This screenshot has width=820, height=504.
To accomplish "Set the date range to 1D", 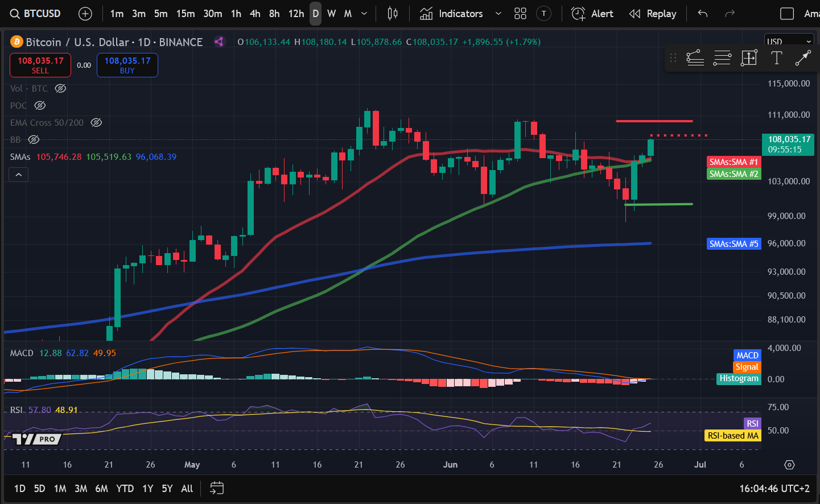I will click(x=20, y=489).
